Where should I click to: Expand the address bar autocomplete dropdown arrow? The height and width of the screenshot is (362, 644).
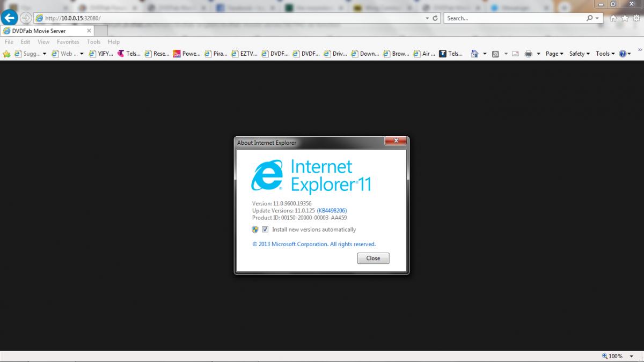[x=427, y=18]
